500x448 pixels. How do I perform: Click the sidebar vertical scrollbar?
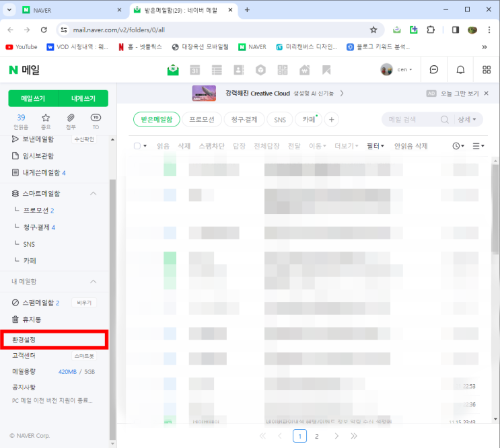point(112,309)
